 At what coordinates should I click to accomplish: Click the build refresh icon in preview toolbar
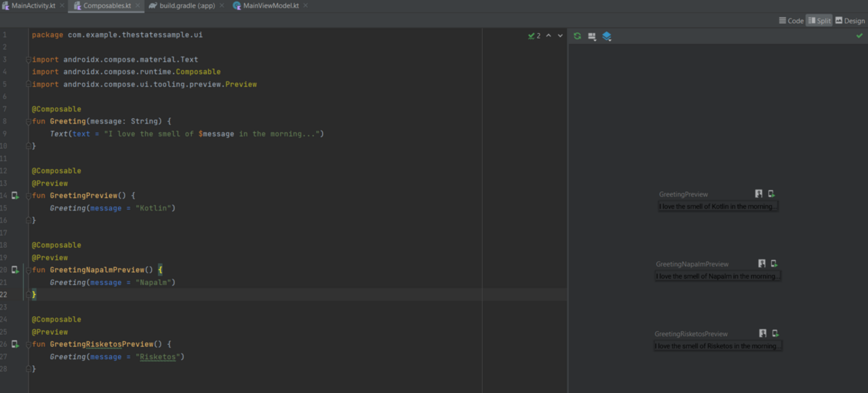[577, 36]
